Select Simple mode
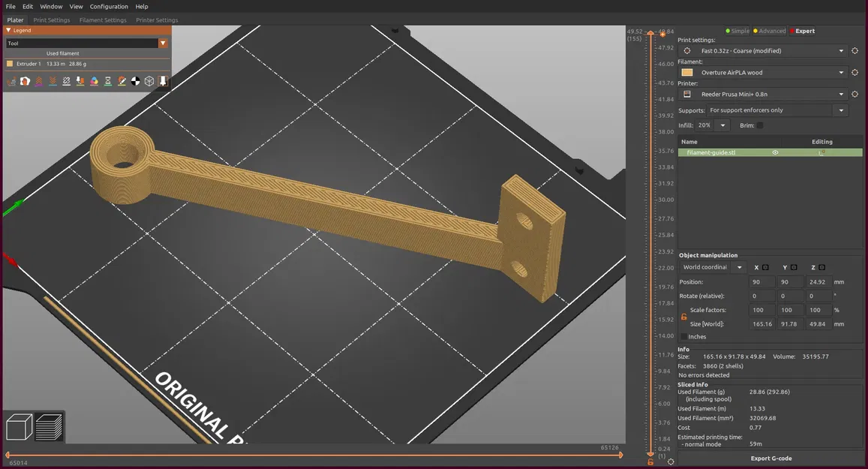Viewport: 868px width, 469px height. 737,31
